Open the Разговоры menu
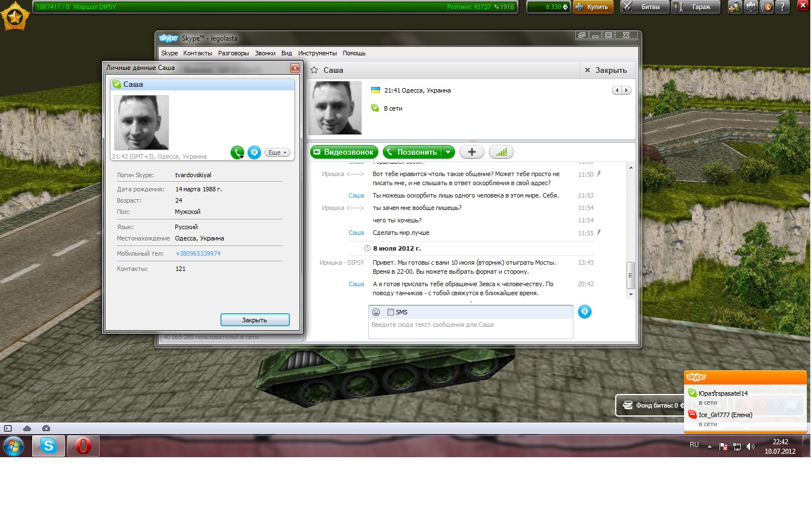 [233, 53]
